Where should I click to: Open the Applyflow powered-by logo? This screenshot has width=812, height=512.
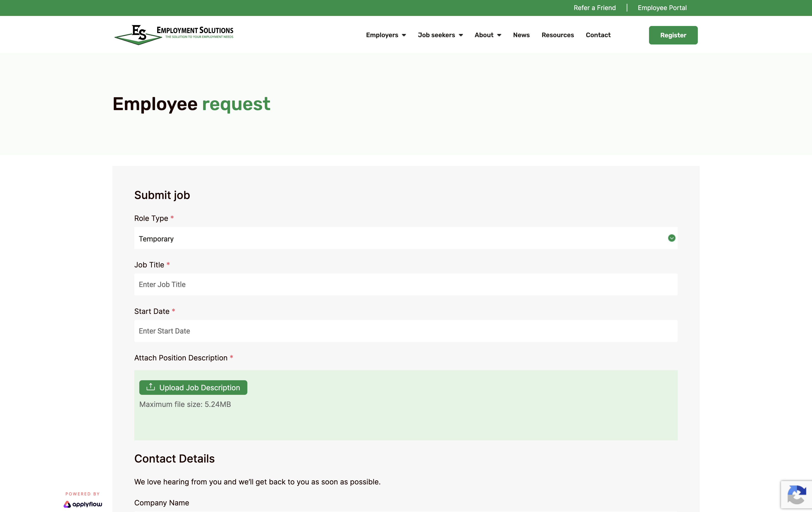(83, 504)
